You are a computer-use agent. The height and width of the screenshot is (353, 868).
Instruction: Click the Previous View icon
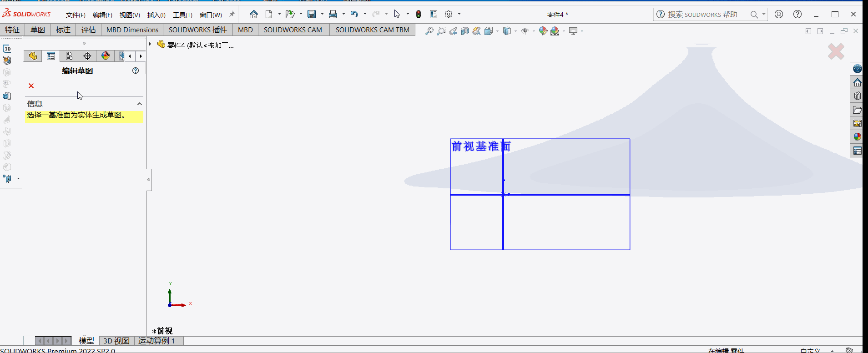click(x=453, y=31)
